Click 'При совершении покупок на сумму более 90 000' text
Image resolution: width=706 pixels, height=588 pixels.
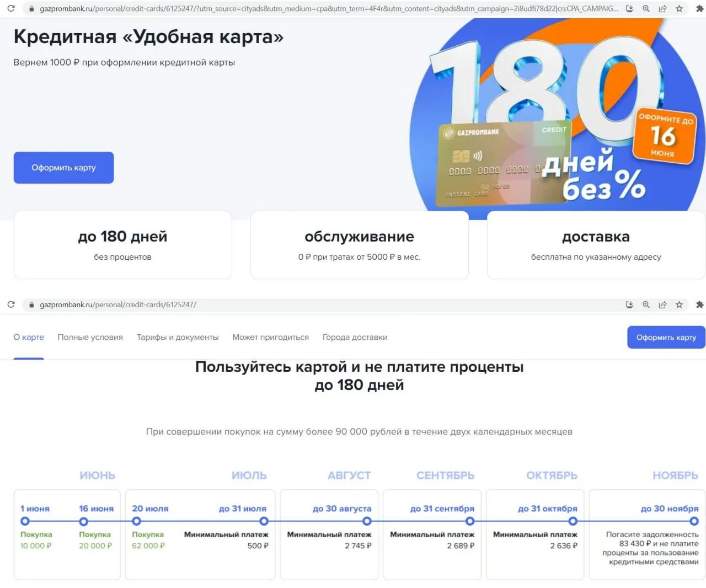[x=359, y=431]
